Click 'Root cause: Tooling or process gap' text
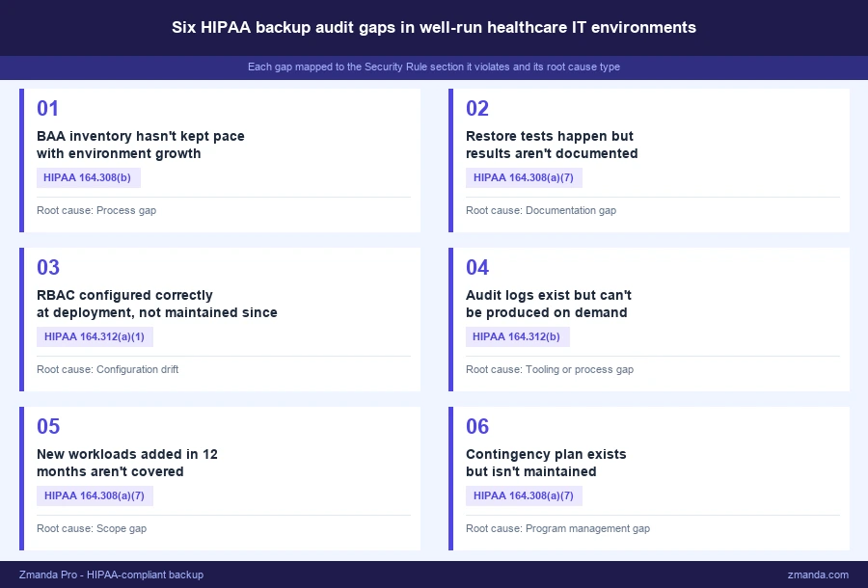 pyautogui.click(x=550, y=369)
